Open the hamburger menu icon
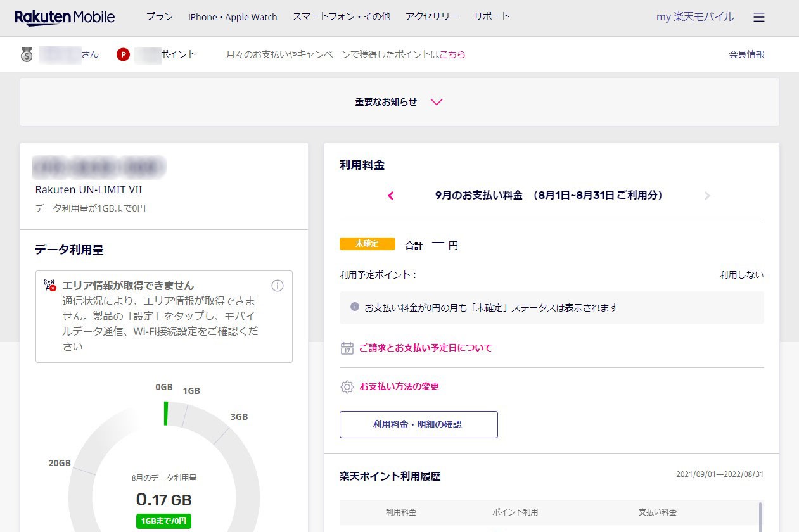Viewport: 799px width, 532px height. (x=759, y=17)
